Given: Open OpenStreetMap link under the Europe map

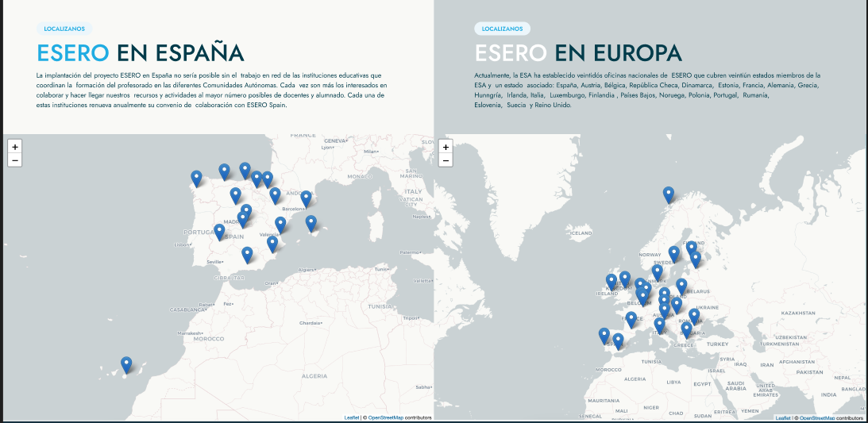Looking at the screenshot, I should (817, 417).
